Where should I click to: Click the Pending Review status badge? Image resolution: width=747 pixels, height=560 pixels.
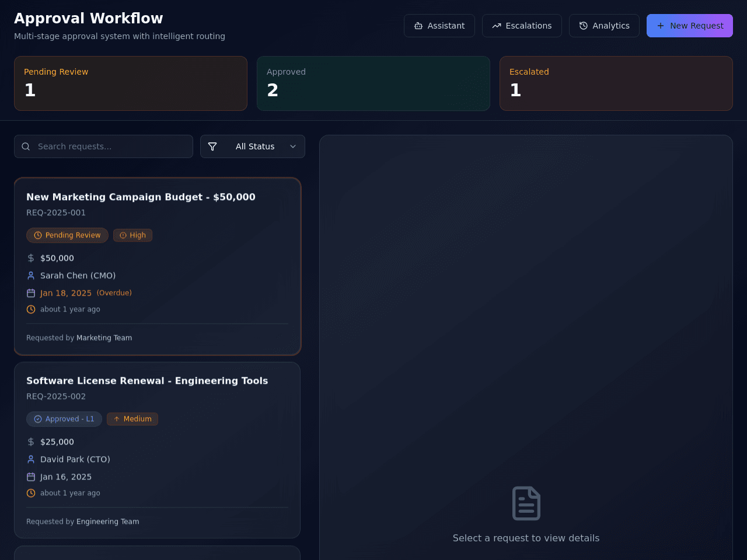[67, 235]
